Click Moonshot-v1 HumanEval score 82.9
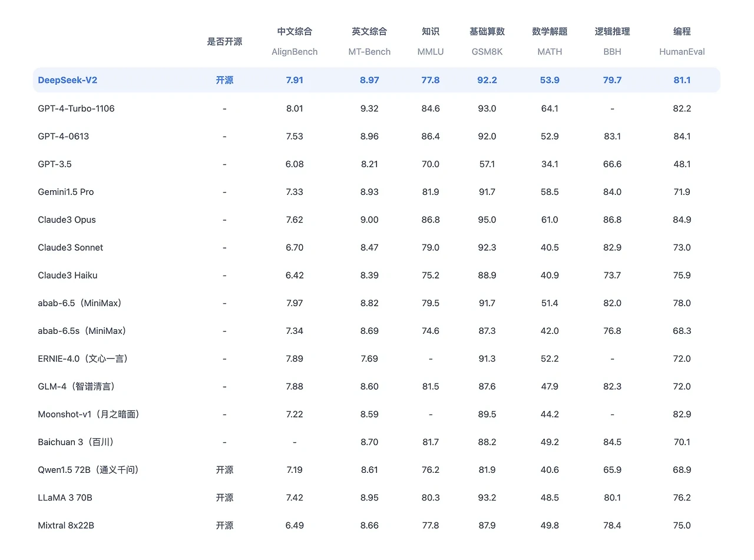 (x=682, y=414)
